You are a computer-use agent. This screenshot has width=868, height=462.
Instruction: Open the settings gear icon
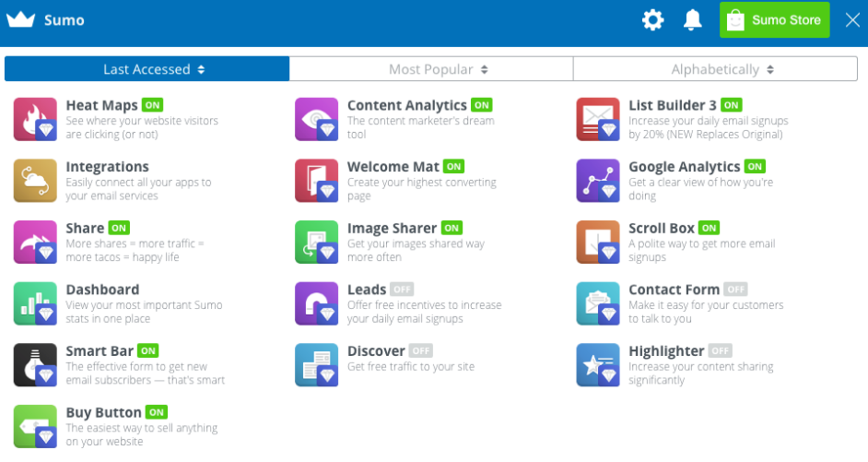(x=652, y=20)
